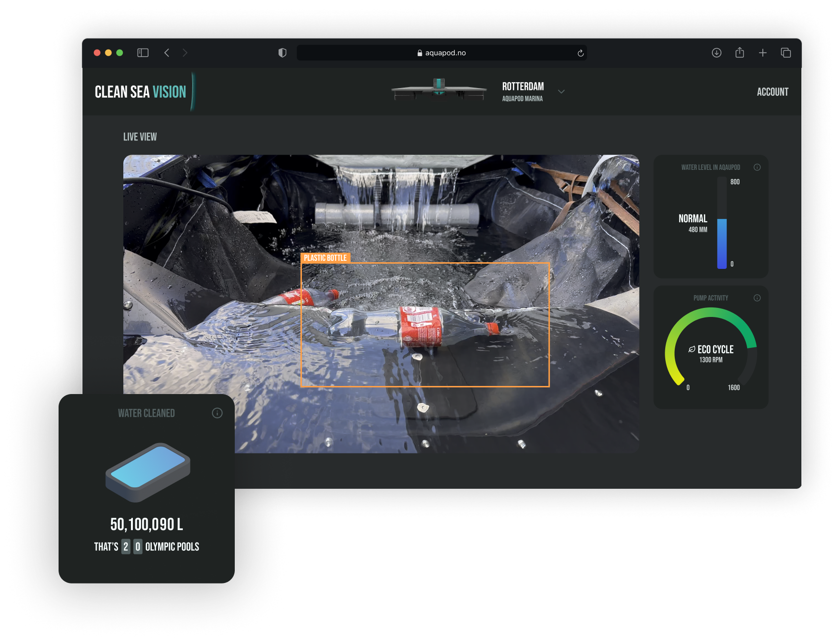Show the tab overview icon
The width and height of the screenshot is (840, 642).
click(x=786, y=53)
